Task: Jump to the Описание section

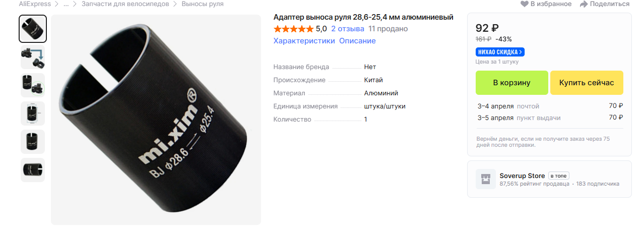Action: [x=357, y=41]
